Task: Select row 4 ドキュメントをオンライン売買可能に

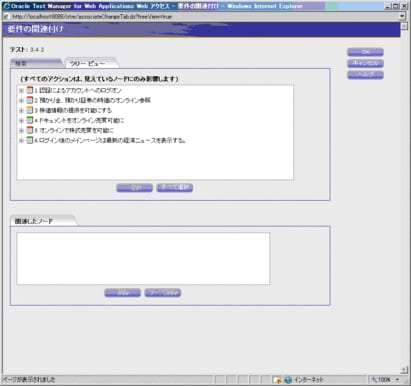Action: [x=79, y=120]
